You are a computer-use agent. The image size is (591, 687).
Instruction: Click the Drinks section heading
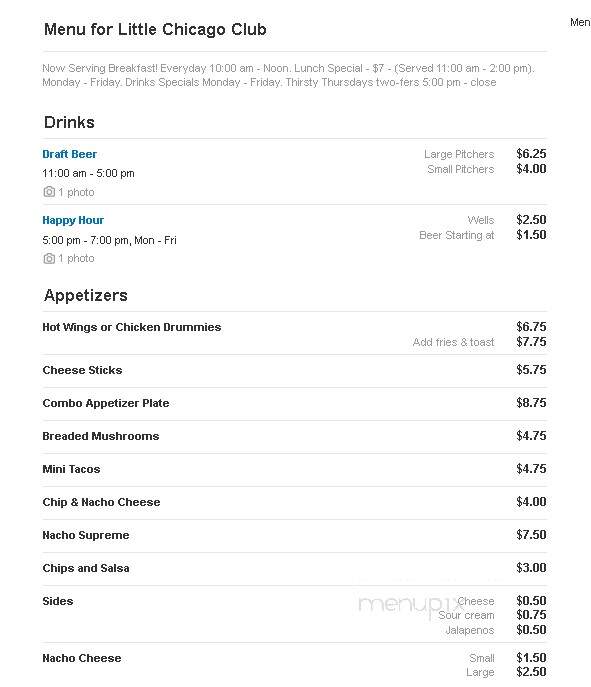(x=69, y=122)
